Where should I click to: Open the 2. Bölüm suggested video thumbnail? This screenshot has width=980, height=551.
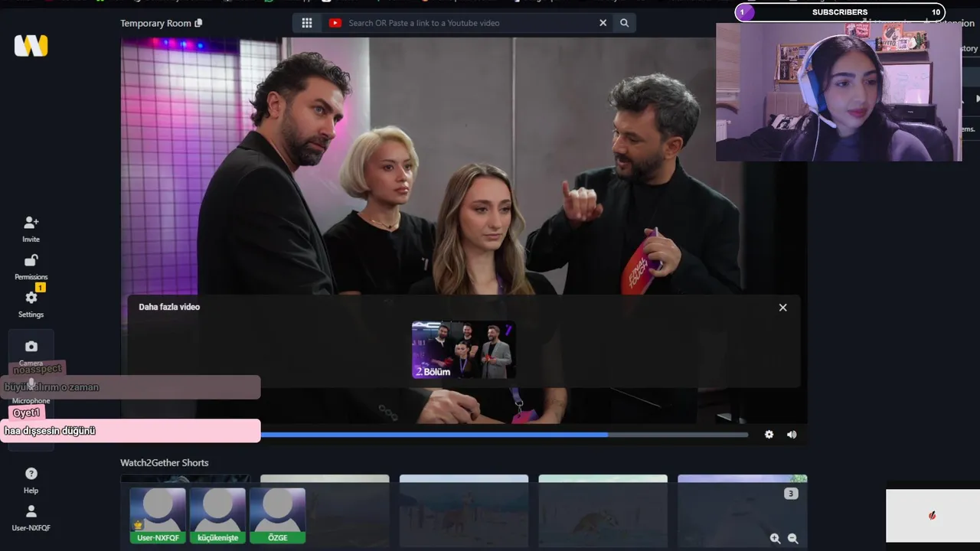coord(463,350)
